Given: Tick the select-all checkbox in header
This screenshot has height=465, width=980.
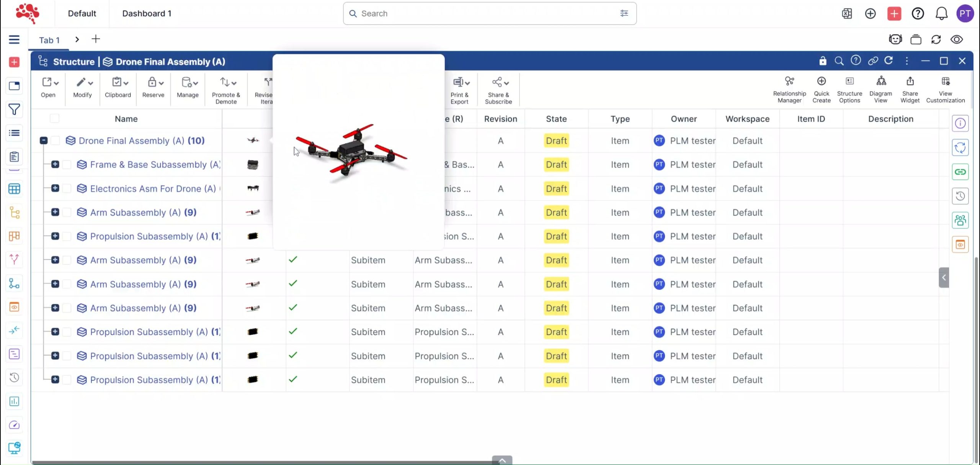Looking at the screenshot, I should click(55, 118).
